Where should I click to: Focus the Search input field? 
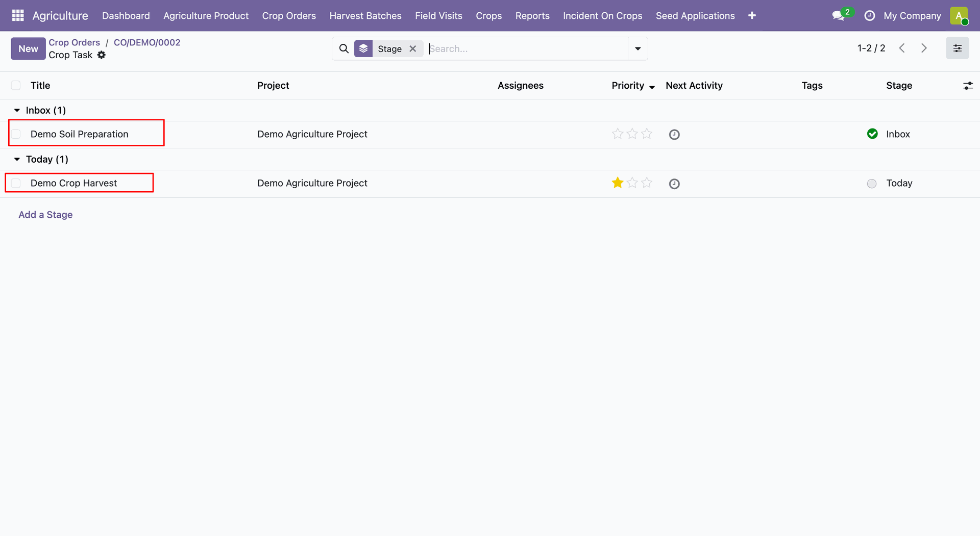pyautogui.click(x=527, y=49)
